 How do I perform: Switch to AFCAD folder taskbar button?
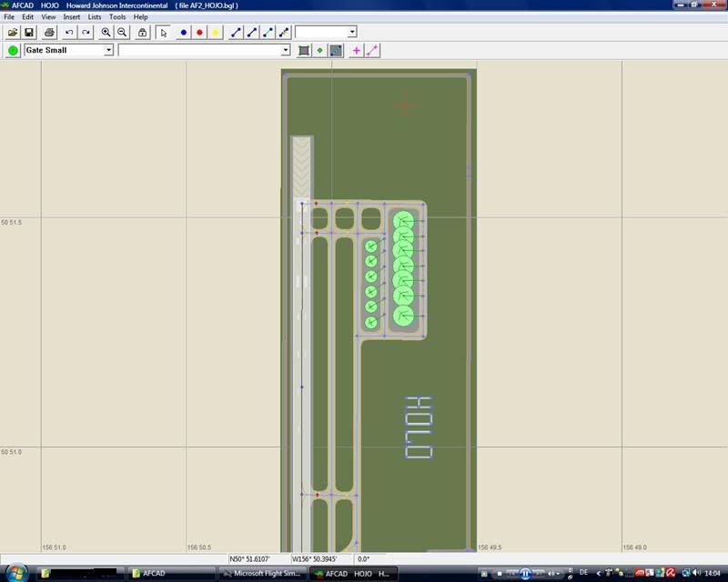click(x=172, y=574)
